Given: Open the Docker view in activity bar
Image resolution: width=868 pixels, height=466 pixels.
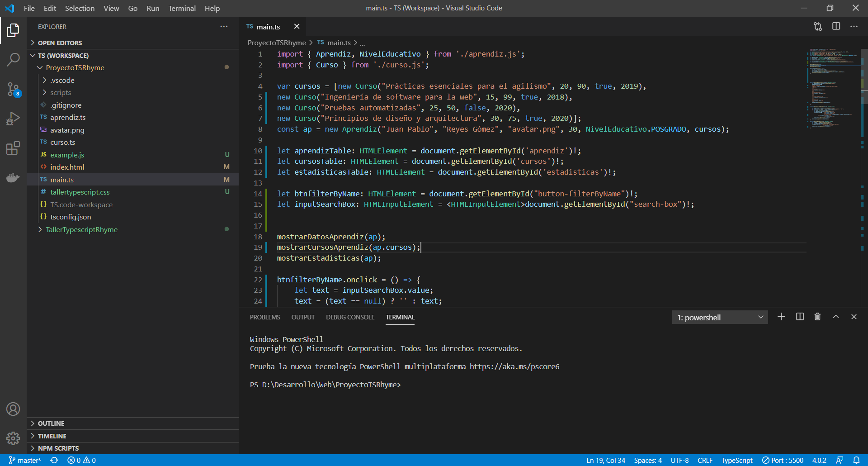Looking at the screenshot, I should pyautogui.click(x=13, y=177).
